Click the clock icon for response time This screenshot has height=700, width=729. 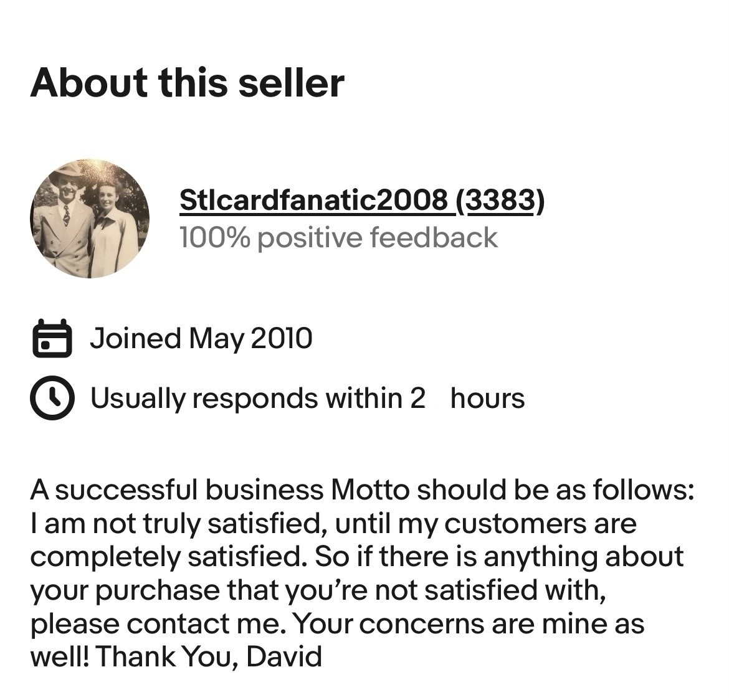click(52, 398)
